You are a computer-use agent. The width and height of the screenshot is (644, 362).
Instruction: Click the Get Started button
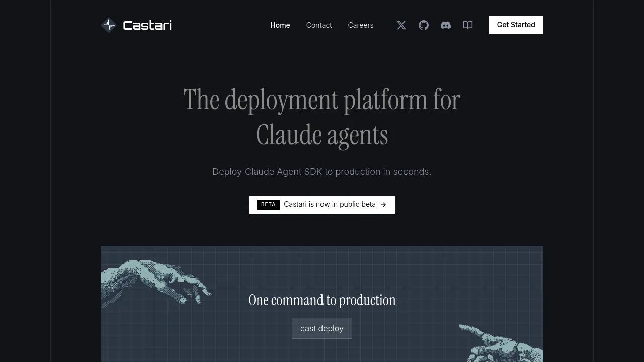click(x=516, y=25)
